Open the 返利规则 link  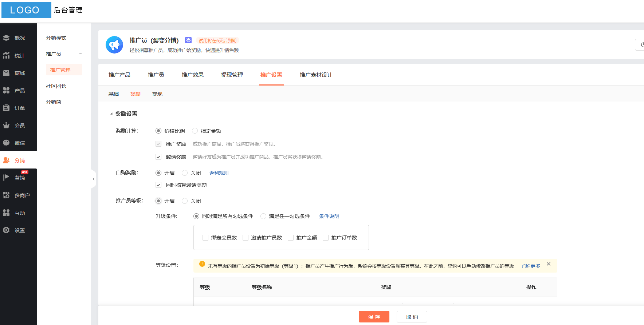(219, 173)
